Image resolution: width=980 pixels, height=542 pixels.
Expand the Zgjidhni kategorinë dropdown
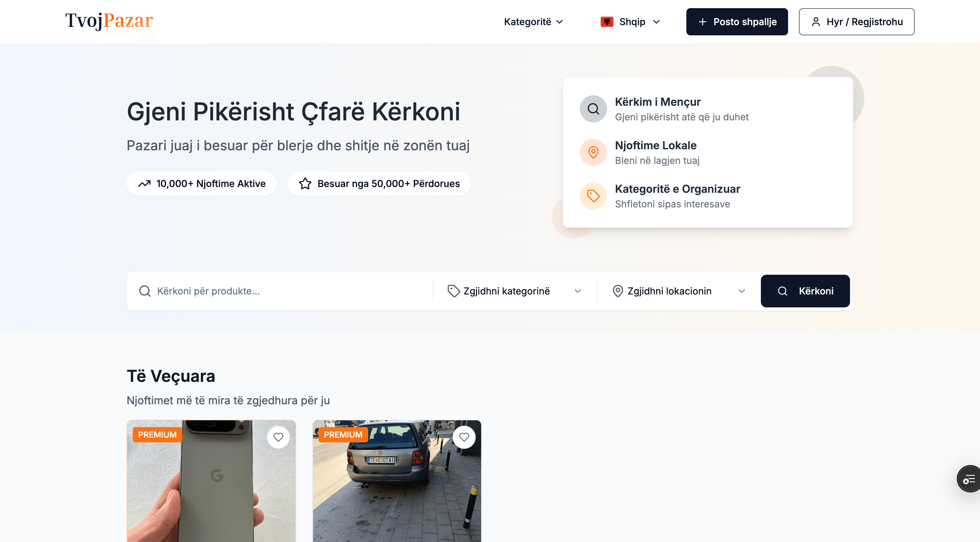514,291
